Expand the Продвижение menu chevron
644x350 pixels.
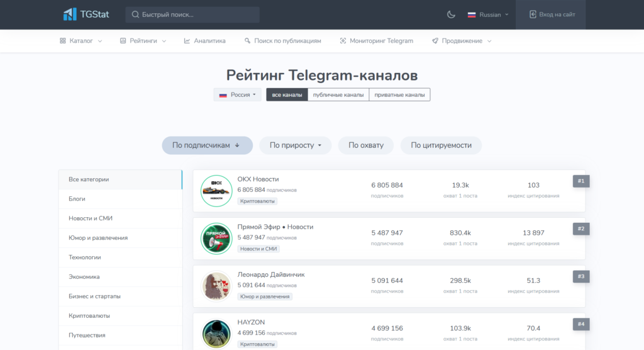pos(489,41)
